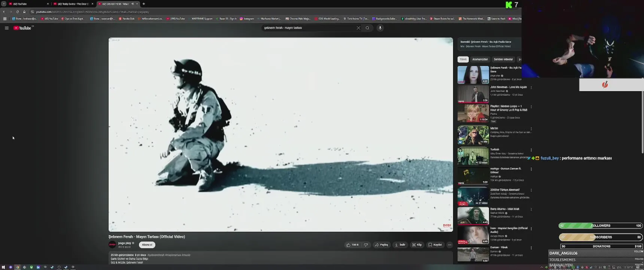
Task: Click the playing video frame to pause
Action: point(281,135)
